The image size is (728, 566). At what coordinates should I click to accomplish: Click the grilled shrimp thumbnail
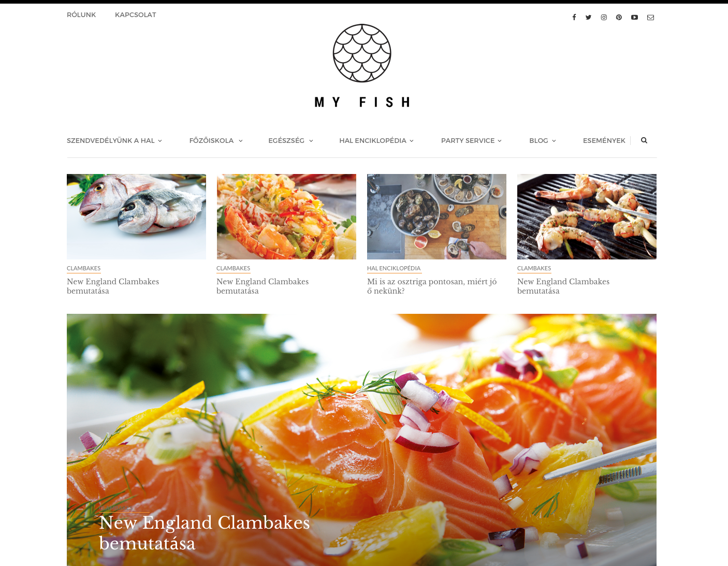point(587,216)
